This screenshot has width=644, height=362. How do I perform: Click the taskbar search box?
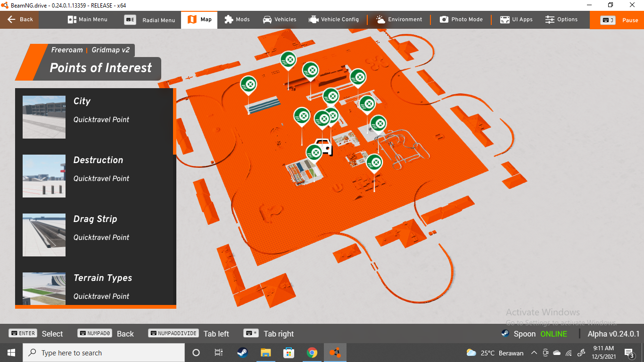tap(104, 353)
